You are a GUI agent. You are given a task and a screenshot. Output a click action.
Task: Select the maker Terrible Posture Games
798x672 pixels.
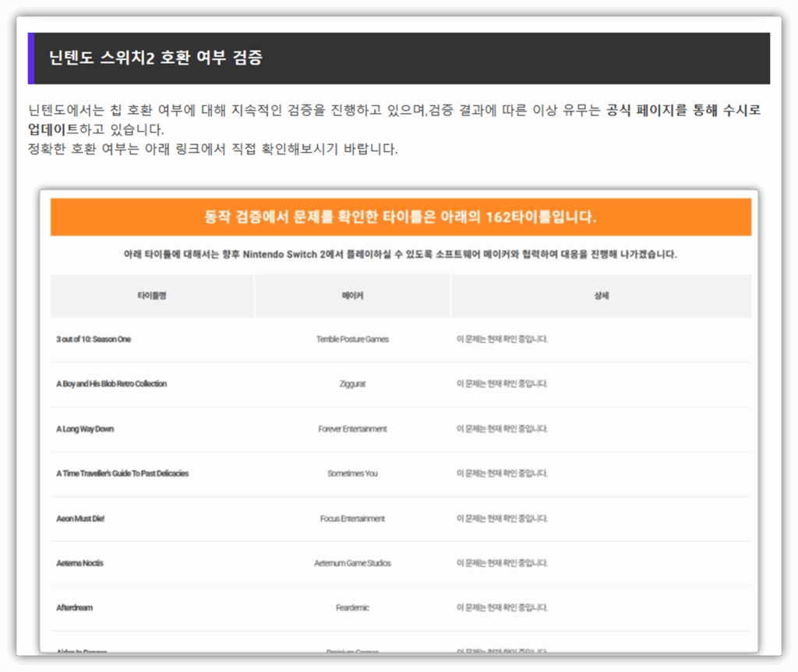tap(352, 339)
